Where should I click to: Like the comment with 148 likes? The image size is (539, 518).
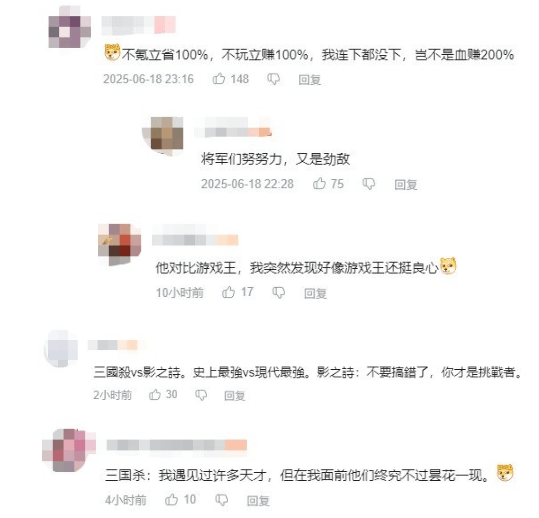pos(219,79)
